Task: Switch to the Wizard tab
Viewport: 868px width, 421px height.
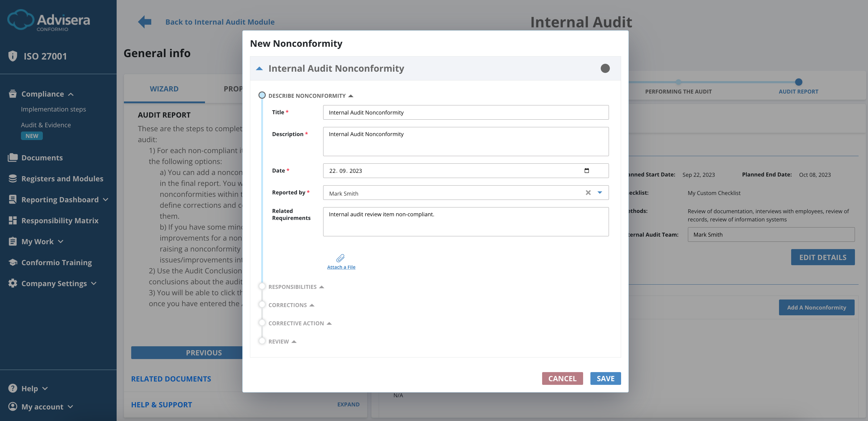Action: (x=164, y=88)
